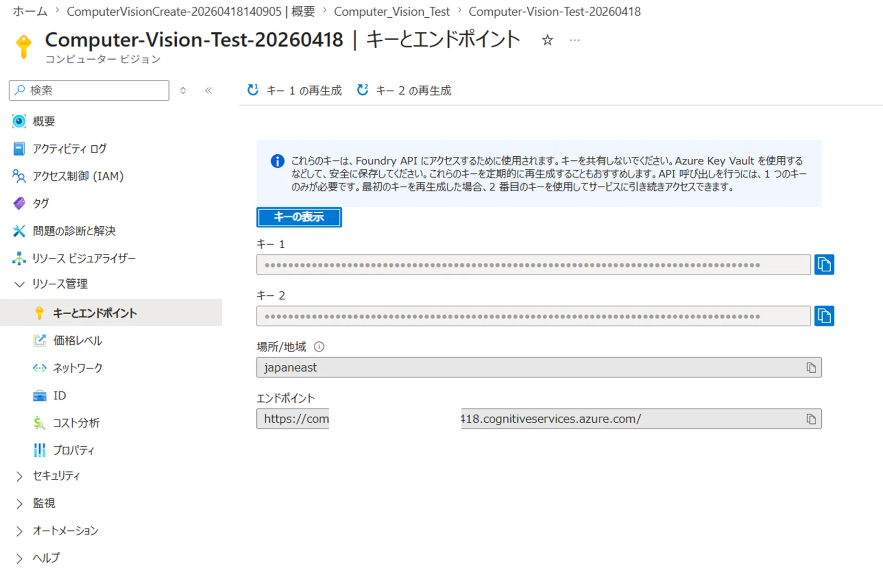Expand the ヘルプ section
Image resolution: width=883 pixels, height=588 pixels.
19,558
